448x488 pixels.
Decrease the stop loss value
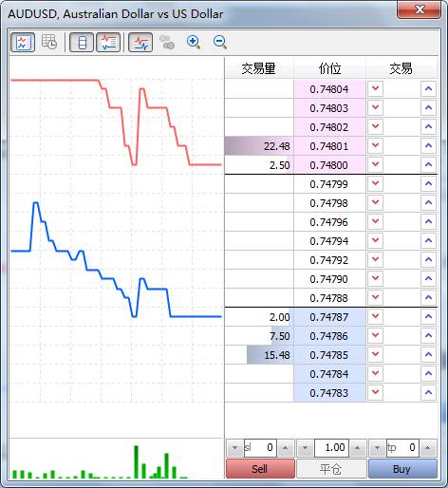235,448
